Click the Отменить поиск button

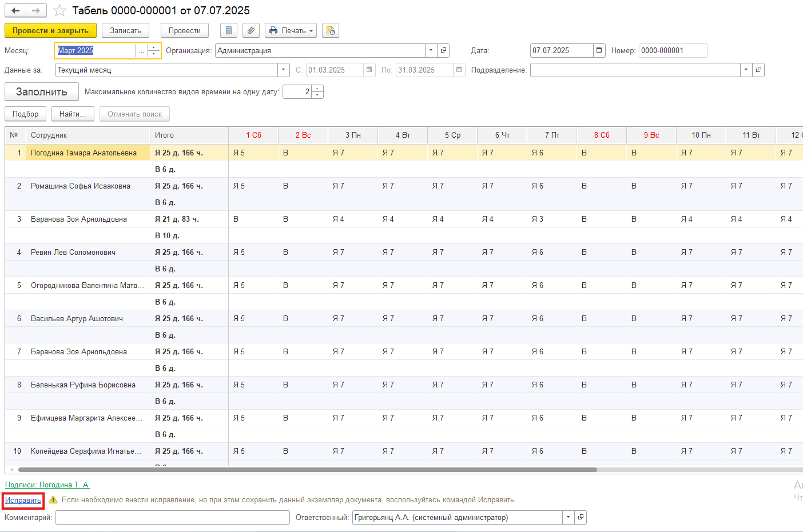(134, 114)
